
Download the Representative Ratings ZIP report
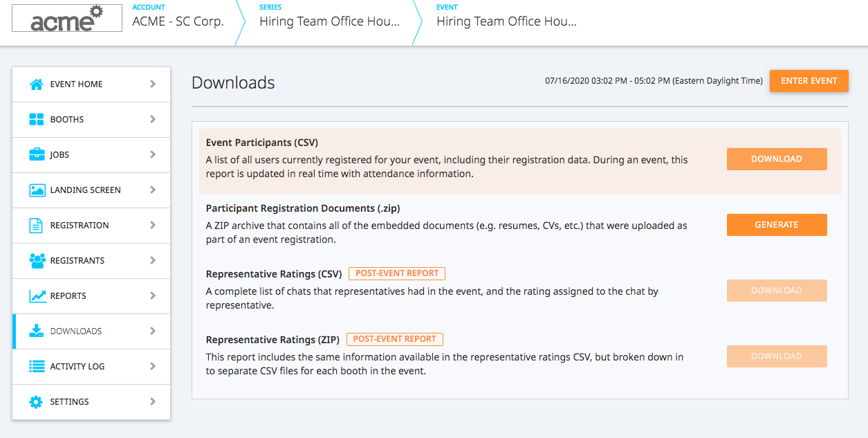pyautogui.click(x=777, y=356)
